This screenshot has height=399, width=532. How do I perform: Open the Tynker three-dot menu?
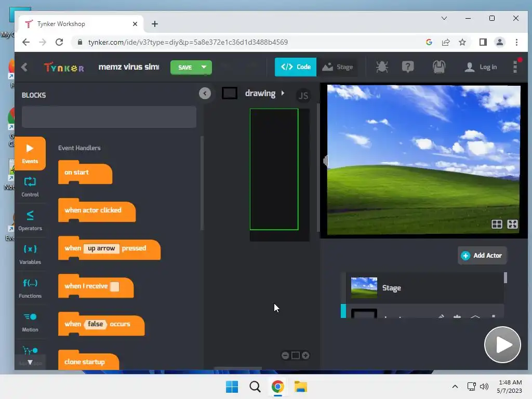pos(515,67)
